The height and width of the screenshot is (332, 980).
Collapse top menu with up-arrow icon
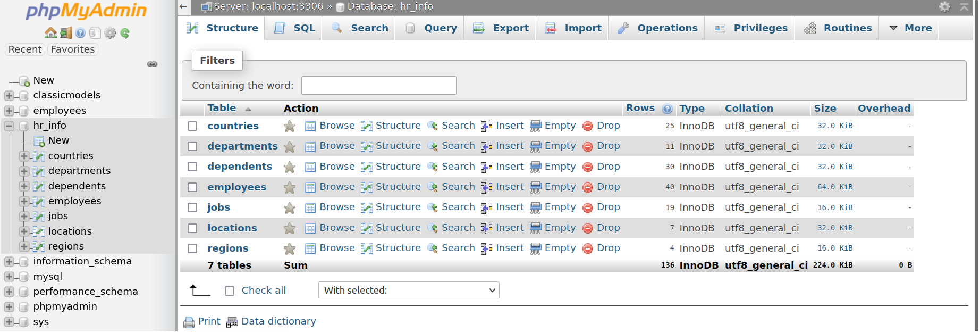coord(964,6)
